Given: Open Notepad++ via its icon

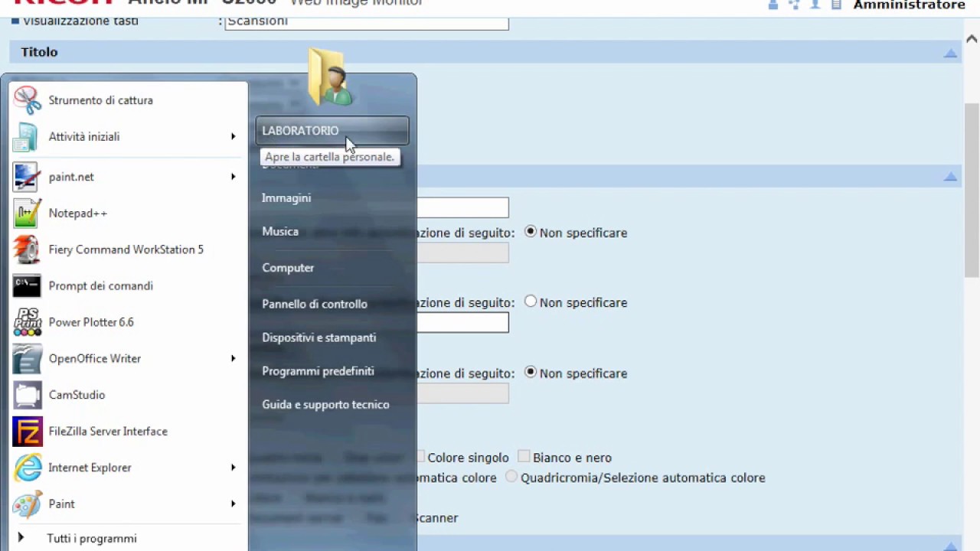Looking at the screenshot, I should click(x=27, y=213).
